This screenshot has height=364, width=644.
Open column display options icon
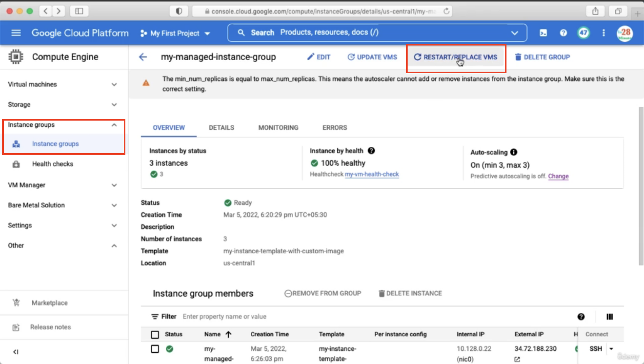[x=610, y=317]
